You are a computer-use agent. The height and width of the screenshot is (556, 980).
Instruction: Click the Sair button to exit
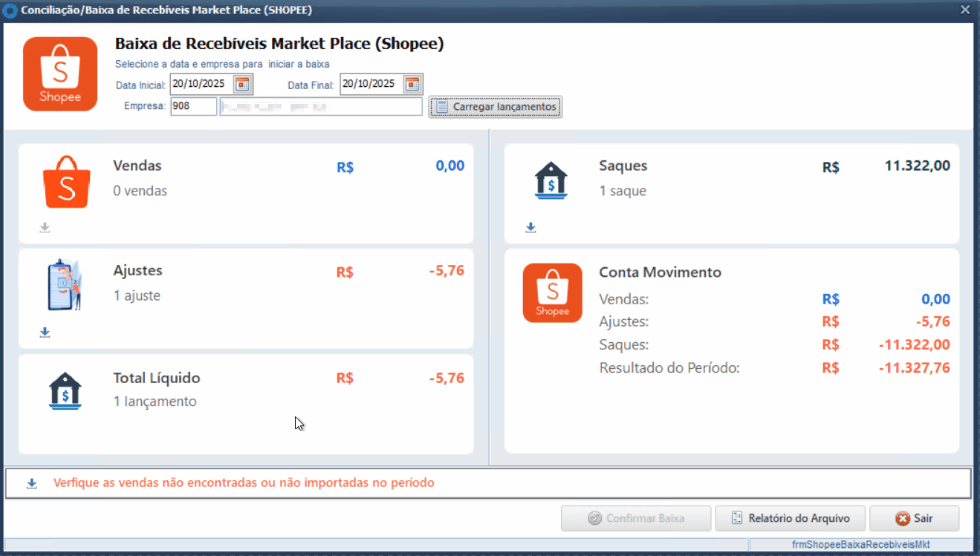pyautogui.click(x=914, y=518)
